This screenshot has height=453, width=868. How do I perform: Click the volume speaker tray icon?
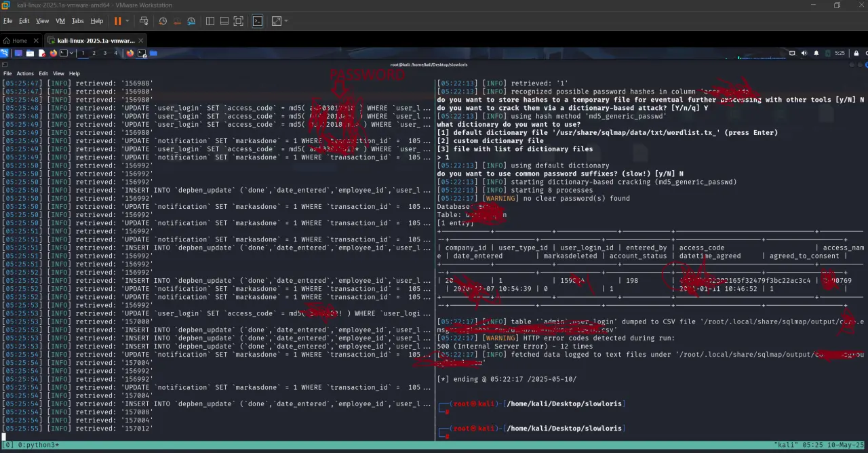pyautogui.click(x=804, y=53)
